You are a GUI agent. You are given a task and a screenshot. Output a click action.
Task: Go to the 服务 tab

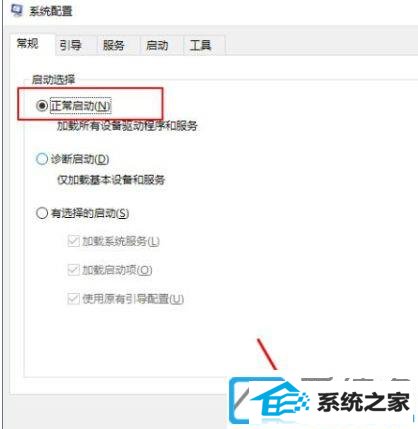[x=113, y=45]
